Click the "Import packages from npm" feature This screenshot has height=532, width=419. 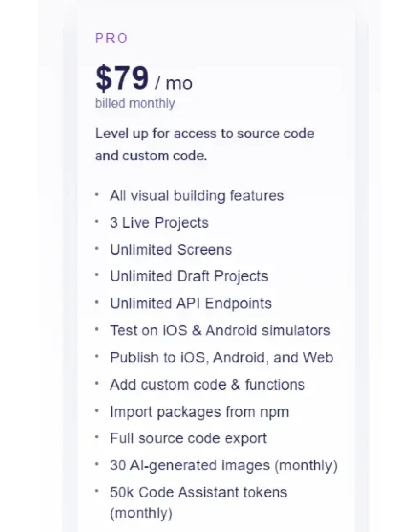[x=199, y=412]
